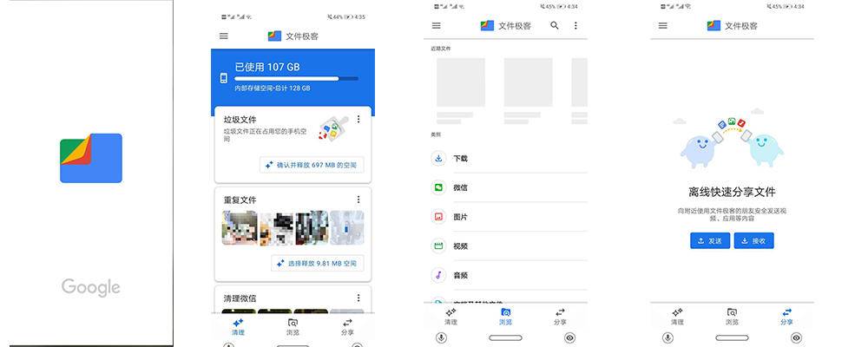
Task: Open the 微信 WeChat category icon
Action: 438,187
